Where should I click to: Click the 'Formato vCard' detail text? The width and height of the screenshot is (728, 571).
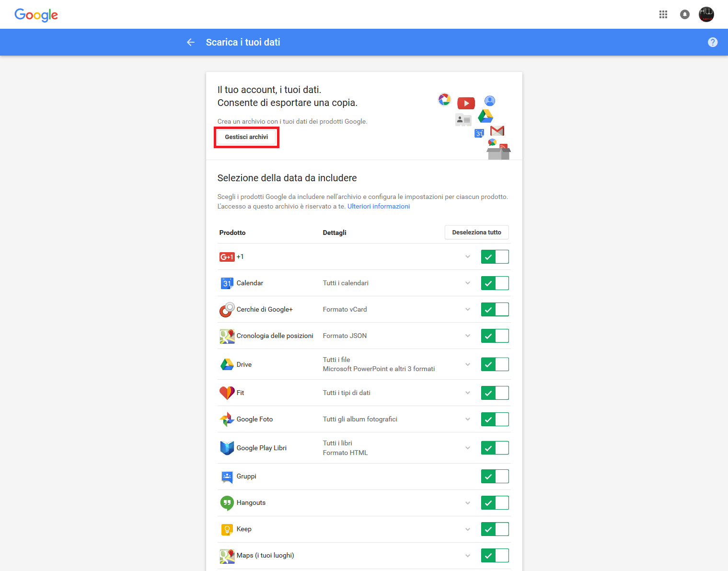(x=345, y=310)
